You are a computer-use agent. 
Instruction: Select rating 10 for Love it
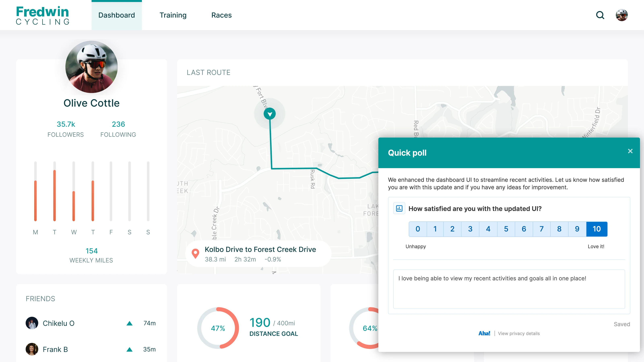[597, 229]
